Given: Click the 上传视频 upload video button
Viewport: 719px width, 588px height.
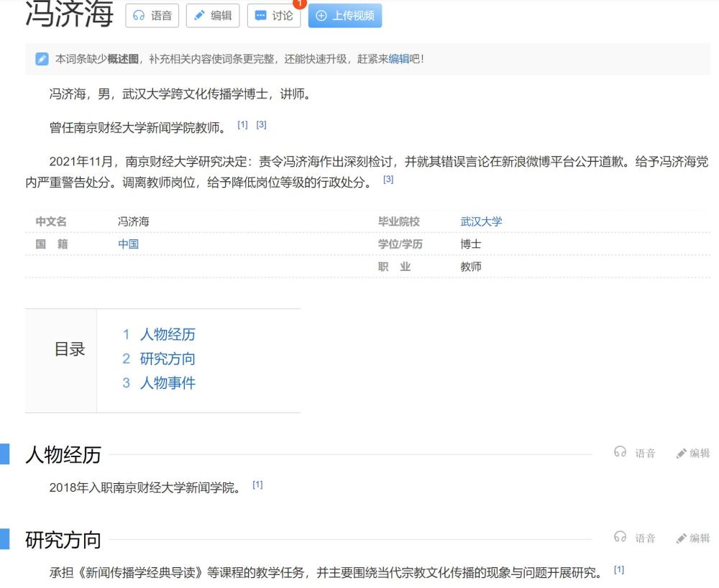Looking at the screenshot, I should coord(345,16).
